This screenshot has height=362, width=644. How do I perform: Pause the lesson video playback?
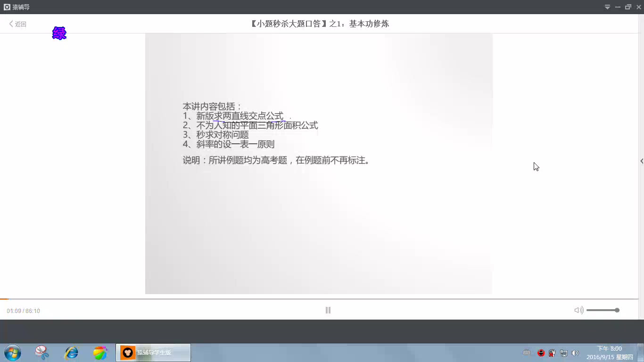[x=328, y=310]
